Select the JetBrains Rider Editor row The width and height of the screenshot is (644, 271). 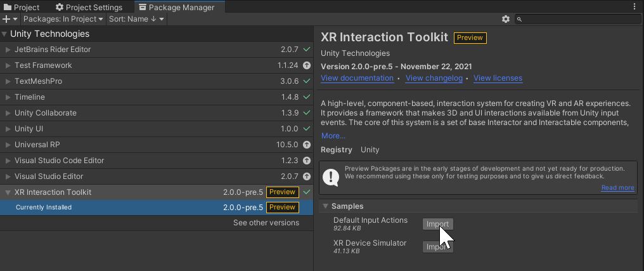(157, 50)
